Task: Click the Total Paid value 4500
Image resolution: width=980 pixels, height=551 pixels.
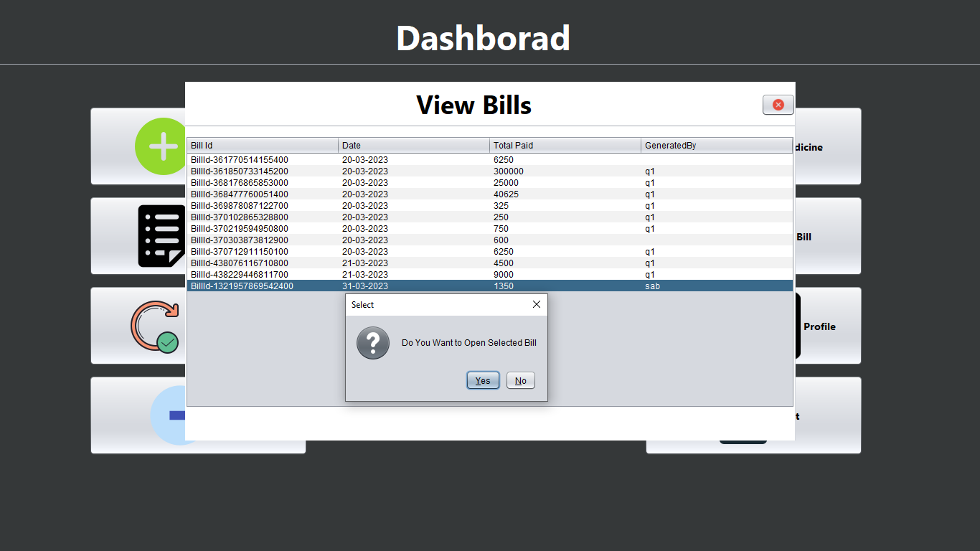Action: (x=504, y=263)
